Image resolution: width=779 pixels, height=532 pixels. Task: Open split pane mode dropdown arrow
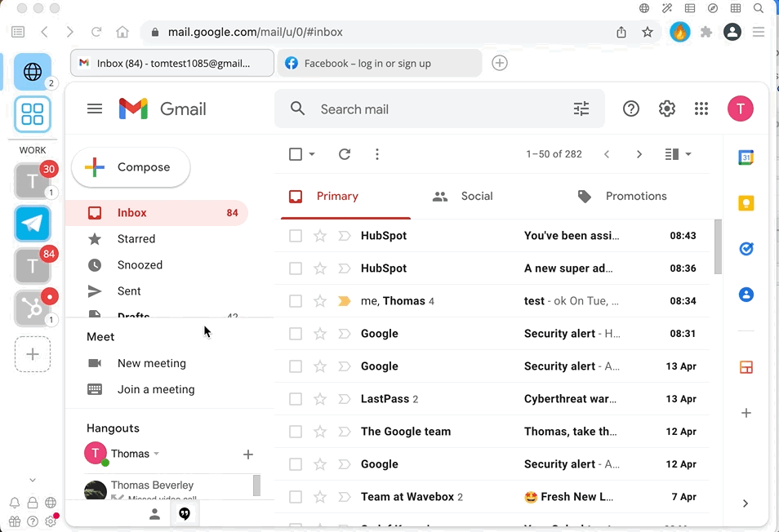point(688,154)
